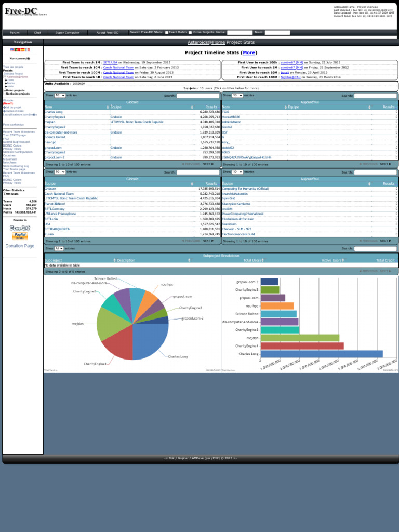Viewport: 399px width, 532px height.
Task: Open the Donation Page link
Action: [x=20, y=246]
